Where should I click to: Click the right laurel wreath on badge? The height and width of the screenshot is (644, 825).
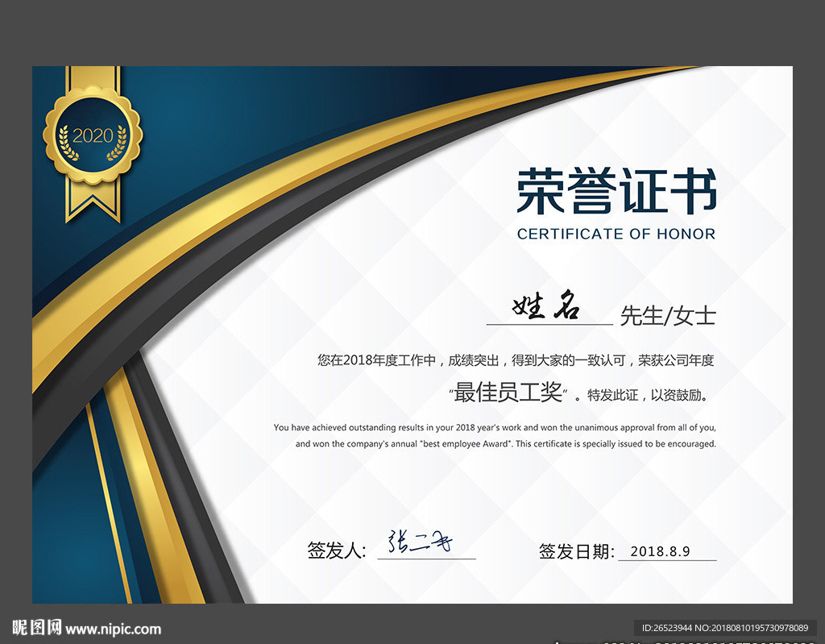point(118,143)
